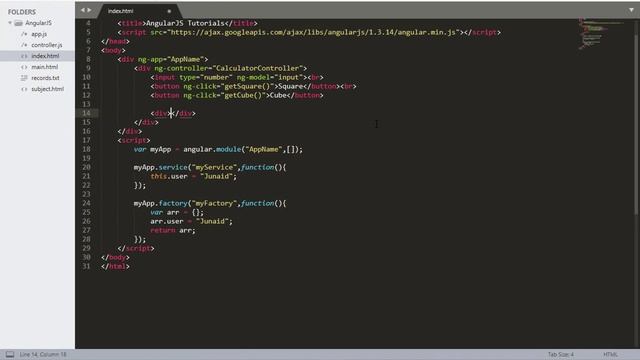Close the index.html tab via dot
This screenshot has width=640, height=360.
click(169, 11)
